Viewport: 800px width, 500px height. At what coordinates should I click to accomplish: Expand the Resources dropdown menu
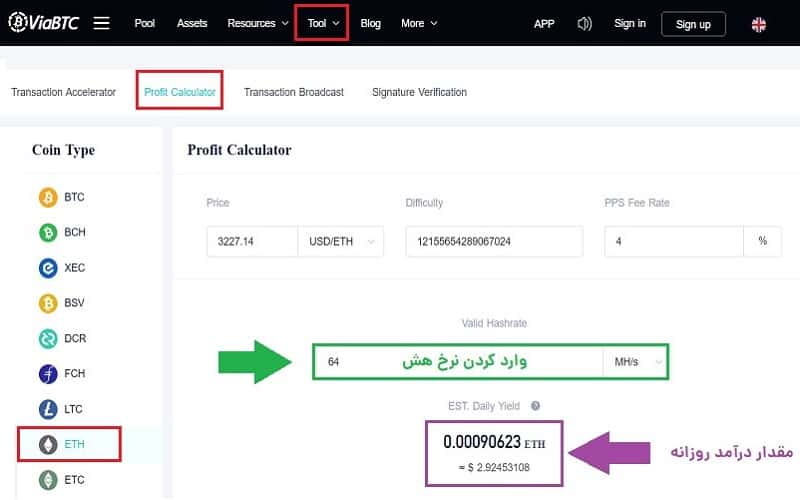tap(258, 23)
